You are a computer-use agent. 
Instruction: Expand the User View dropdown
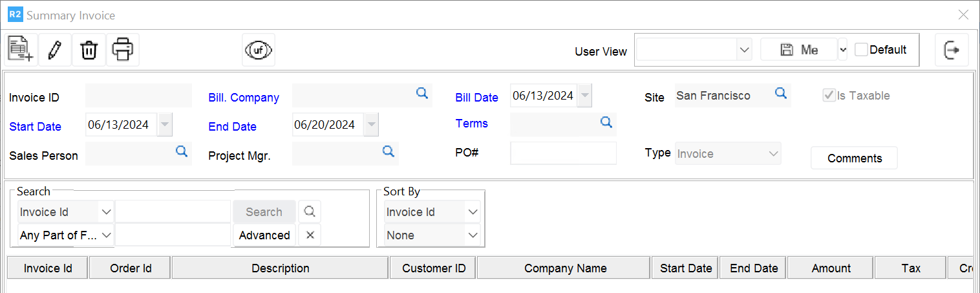point(745,50)
